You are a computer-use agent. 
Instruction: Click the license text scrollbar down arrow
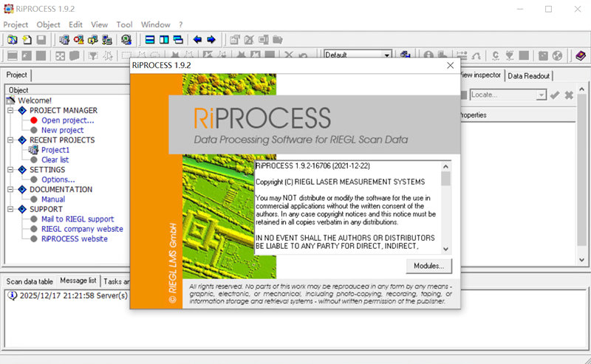click(x=445, y=249)
